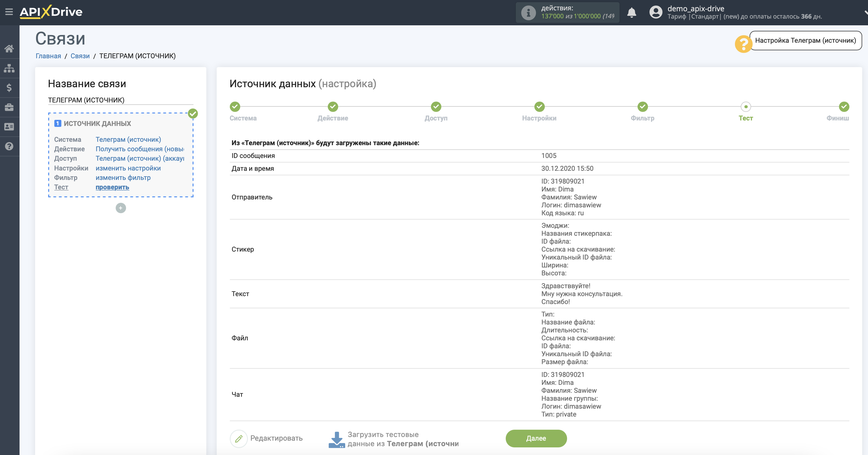This screenshot has width=868, height=455.
Task: Click the download test data icon
Action: click(x=337, y=439)
